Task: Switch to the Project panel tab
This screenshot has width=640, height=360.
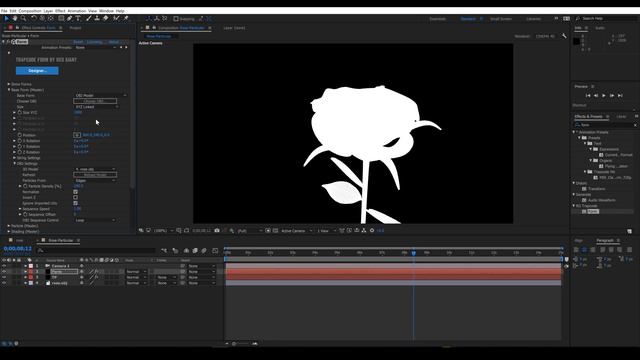Action: (75, 28)
